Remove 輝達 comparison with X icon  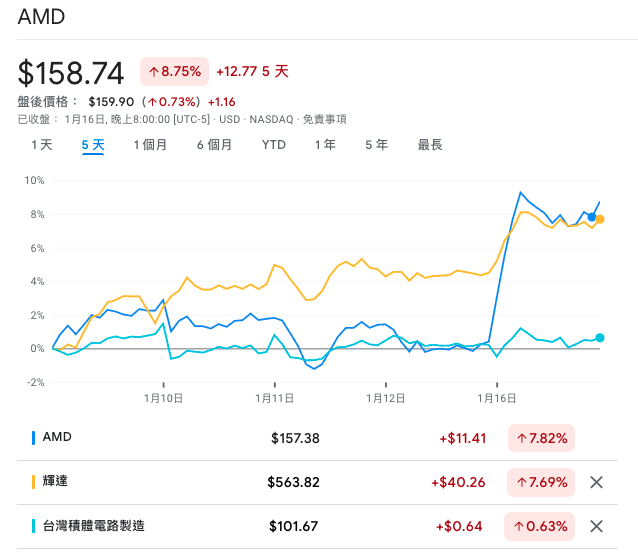[596, 482]
